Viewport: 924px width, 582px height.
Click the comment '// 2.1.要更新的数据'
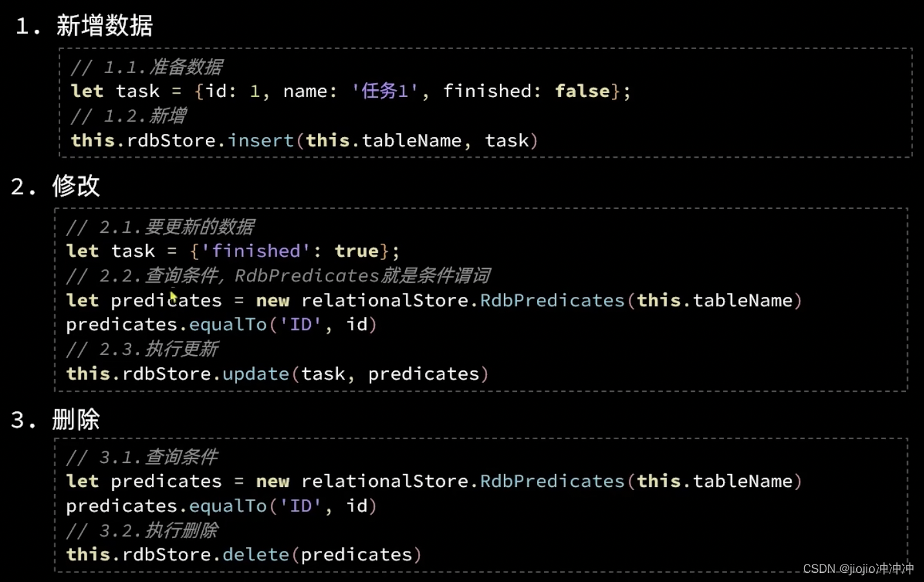click(x=160, y=227)
